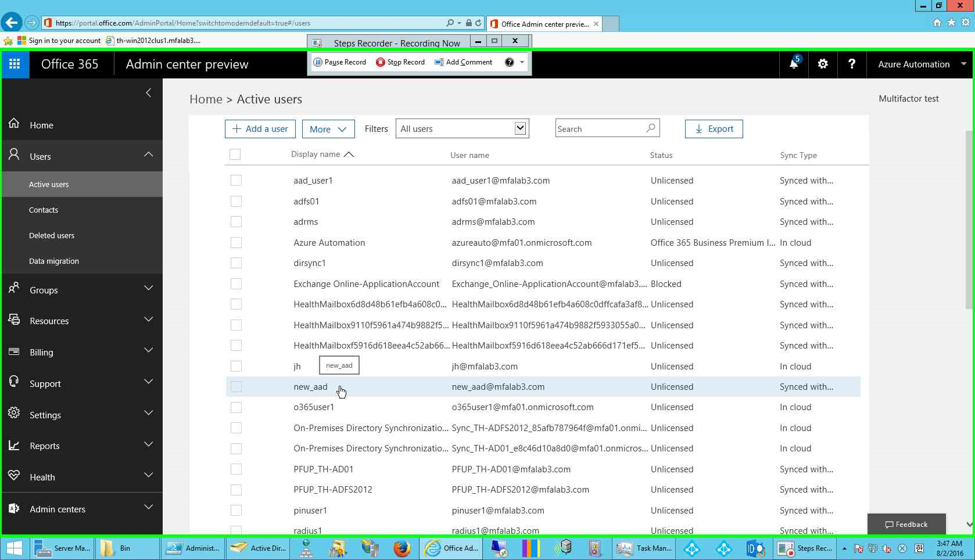Click the Health heart icon in sidebar
Viewport: 975px width, 560px height.
pyautogui.click(x=14, y=476)
